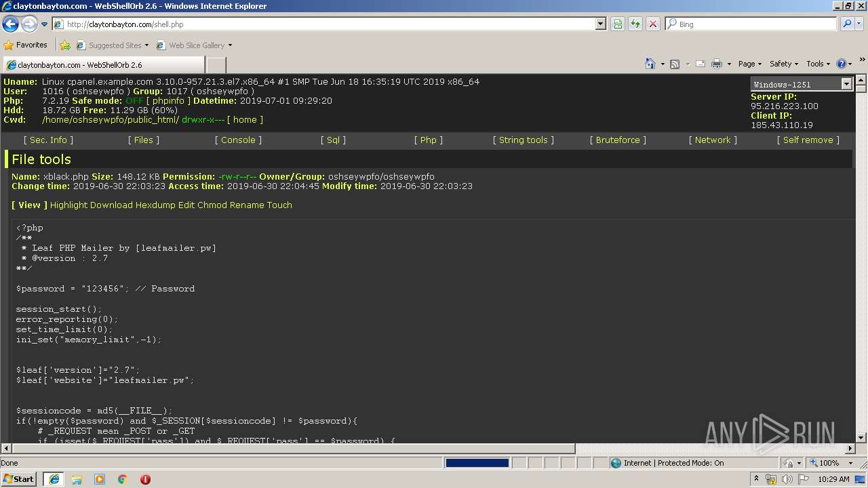Click the search magnifier button

(x=846, y=24)
